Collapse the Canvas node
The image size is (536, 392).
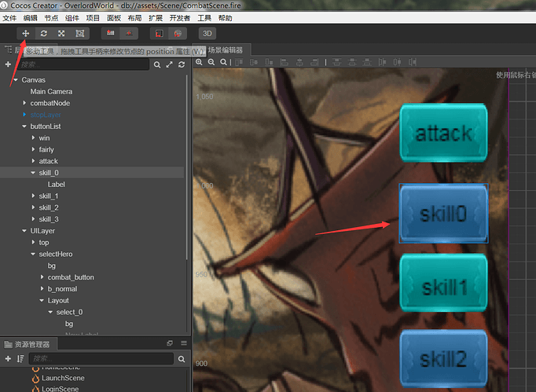(x=16, y=79)
